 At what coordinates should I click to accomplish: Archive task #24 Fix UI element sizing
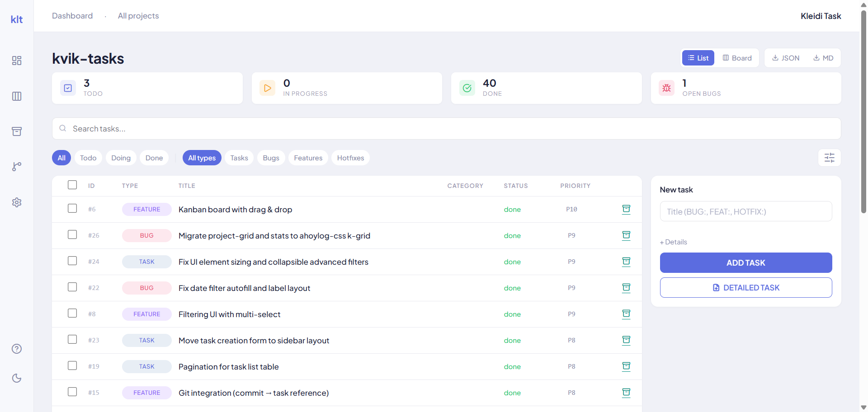click(626, 262)
